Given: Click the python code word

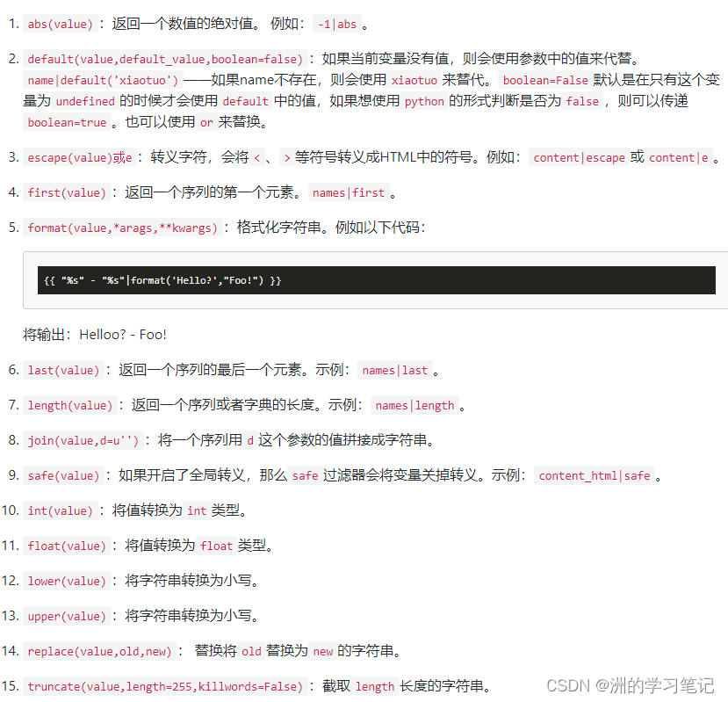Looking at the screenshot, I should [424, 101].
